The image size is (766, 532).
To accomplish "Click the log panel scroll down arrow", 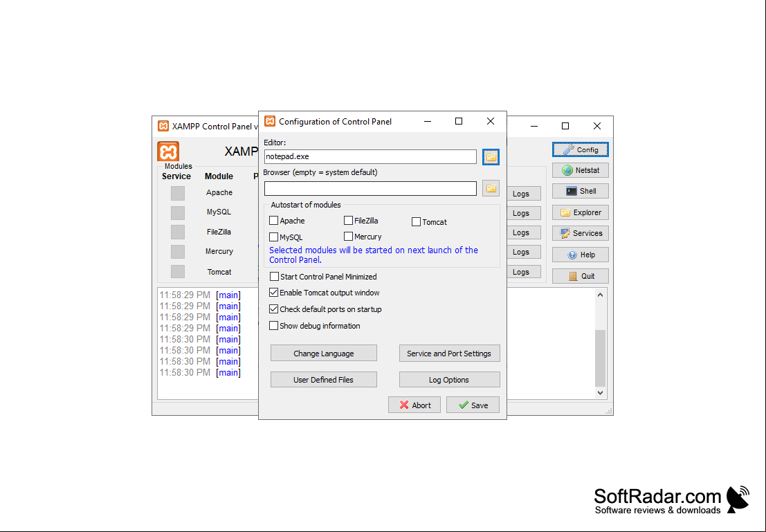I will pyautogui.click(x=601, y=392).
